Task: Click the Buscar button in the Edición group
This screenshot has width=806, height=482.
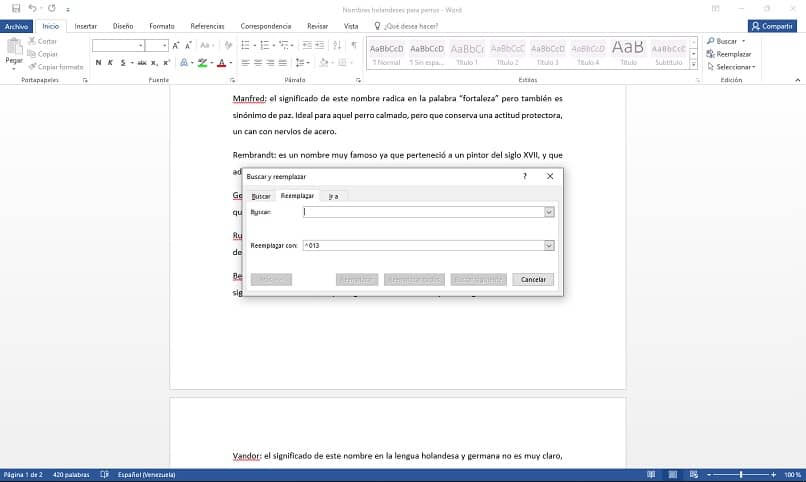Action: click(x=722, y=41)
